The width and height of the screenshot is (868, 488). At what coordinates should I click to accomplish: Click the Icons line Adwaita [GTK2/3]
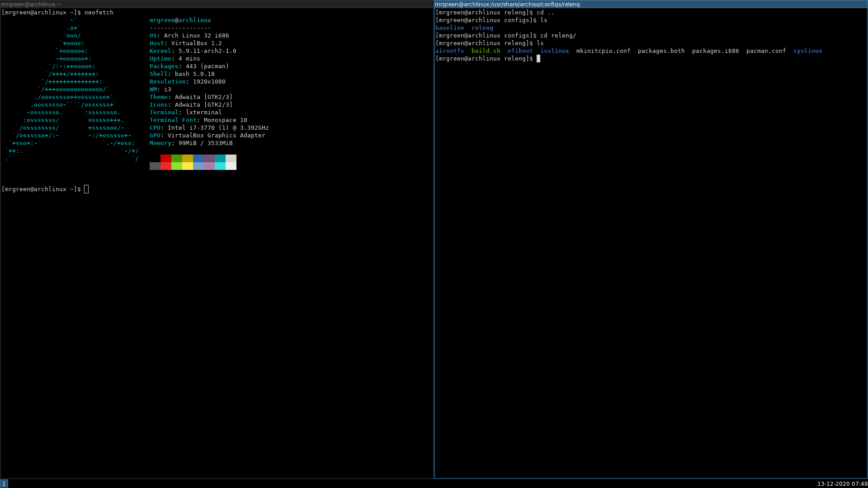[x=191, y=105]
